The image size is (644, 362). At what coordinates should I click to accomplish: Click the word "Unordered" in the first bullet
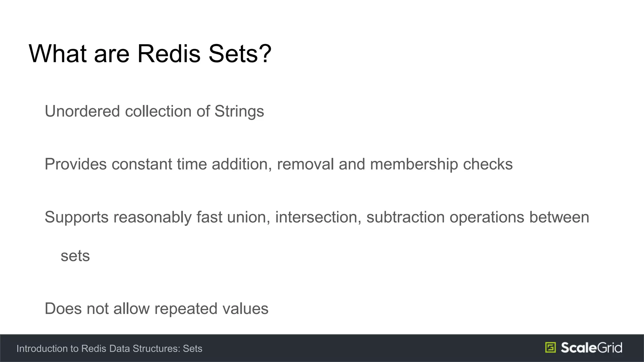click(x=82, y=112)
